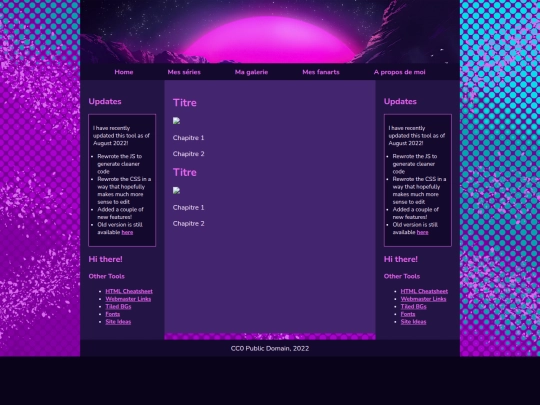
Task: Click 'Rewrote the JS' bullet in left box
Action: point(120,164)
